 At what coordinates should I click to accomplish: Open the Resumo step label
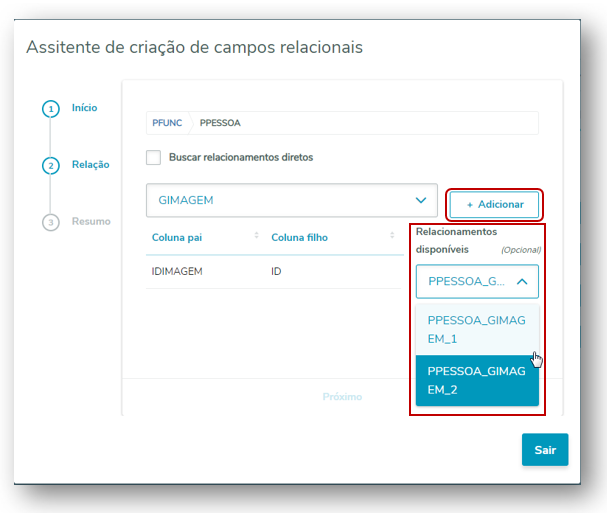91,221
